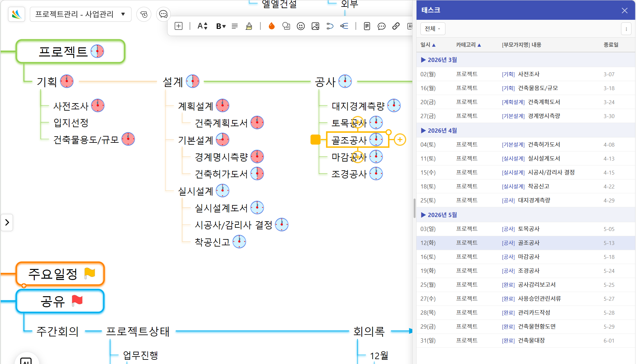
Task: Open the 전체 filter dropdown
Action: point(432,29)
